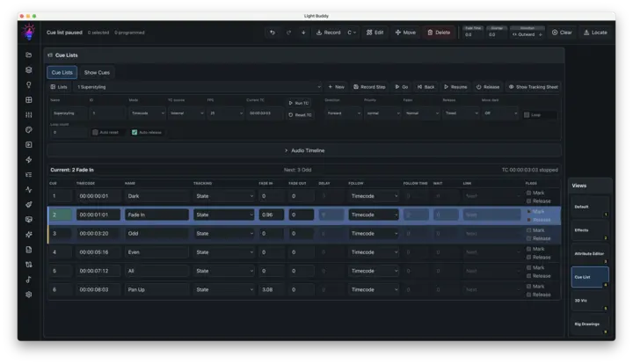Open the rocket icon in the sidebar

[x=29, y=205]
